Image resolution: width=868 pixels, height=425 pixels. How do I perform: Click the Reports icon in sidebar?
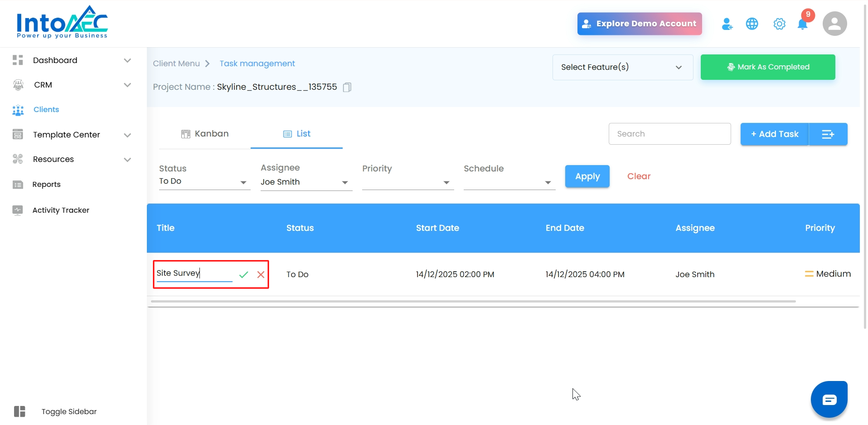[x=18, y=185]
